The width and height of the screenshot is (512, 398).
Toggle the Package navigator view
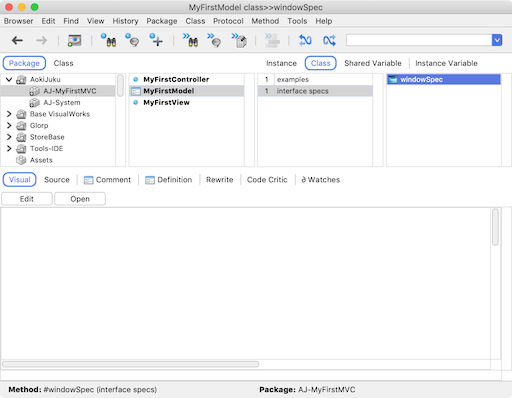24,63
